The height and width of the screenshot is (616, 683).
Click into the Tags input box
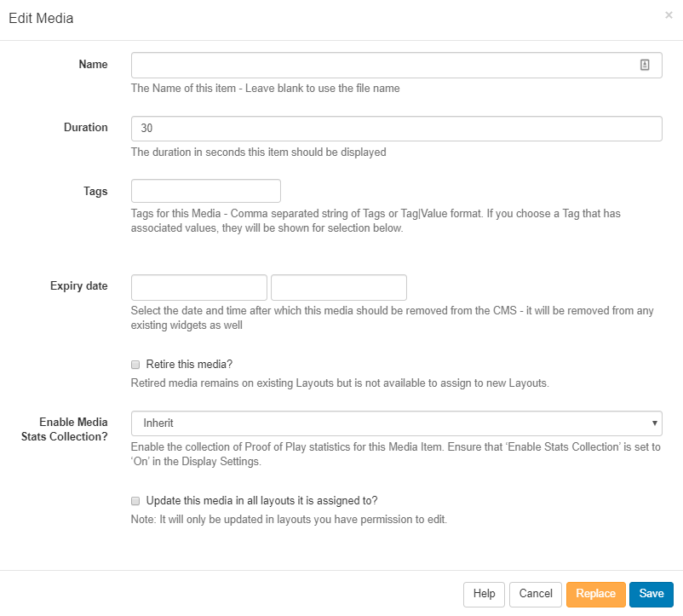click(205, 191)
